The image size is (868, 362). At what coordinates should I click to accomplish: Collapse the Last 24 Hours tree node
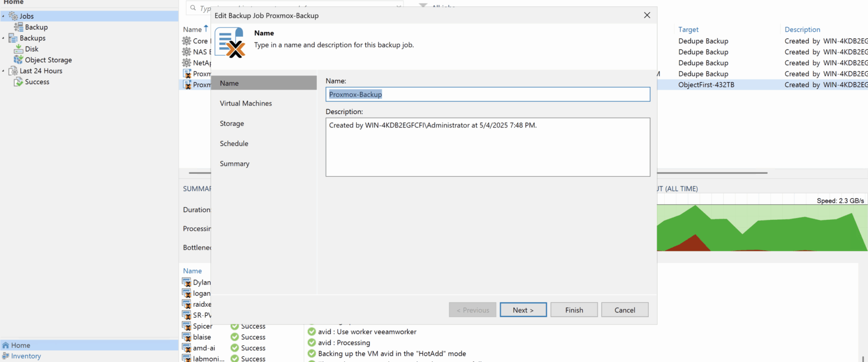(3, 71)
